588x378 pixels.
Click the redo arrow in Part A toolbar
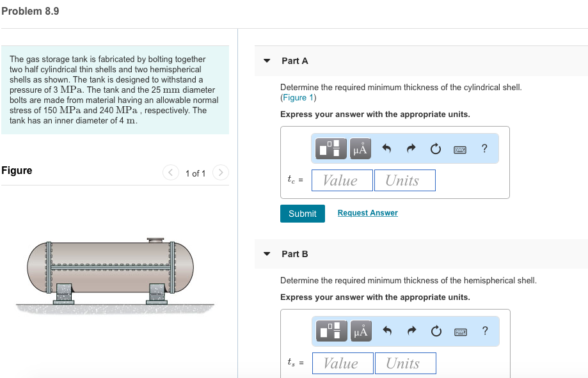pyautogui.click(x=410, y=148)
